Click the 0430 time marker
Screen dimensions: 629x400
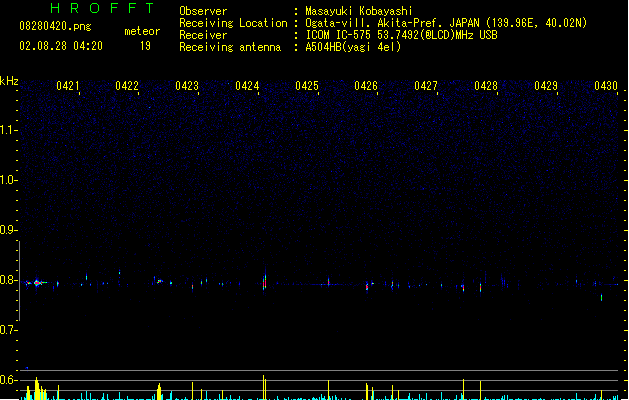pos(605,86)
